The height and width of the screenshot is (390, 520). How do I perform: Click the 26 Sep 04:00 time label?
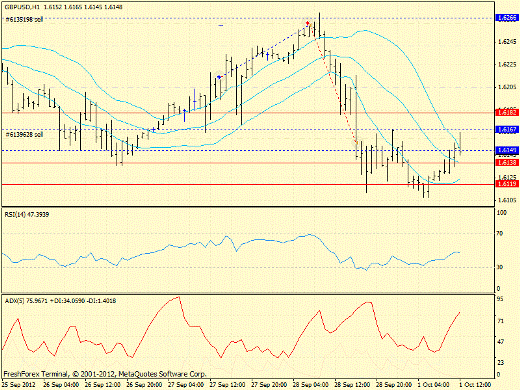(61, 385)
